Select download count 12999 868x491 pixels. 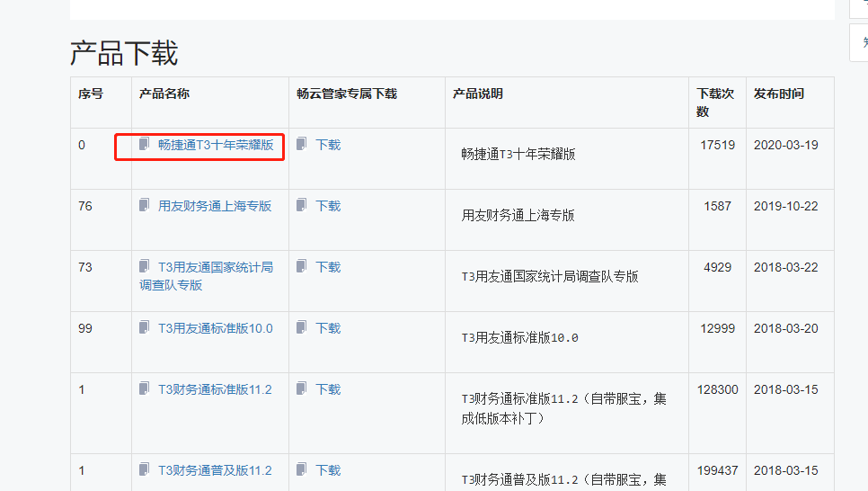click(x=717, y=328)
